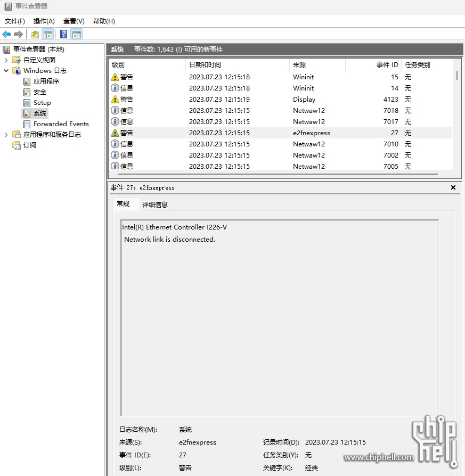Viewport: 465px width, 476px height.
Task: Click the Event Viewer title bar icon
Action: (8, 6)
